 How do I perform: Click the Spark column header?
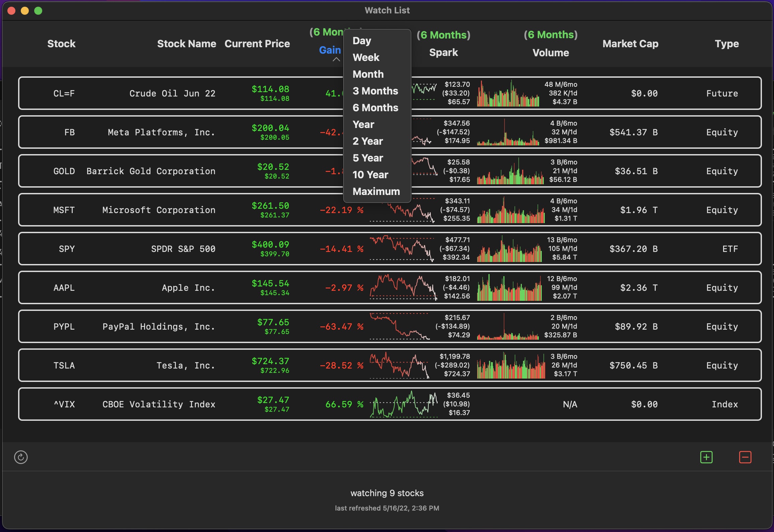tap(444, 53)
